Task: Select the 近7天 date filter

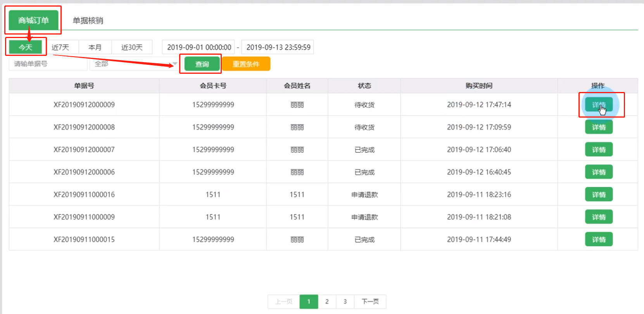Action: pos(60,47)
